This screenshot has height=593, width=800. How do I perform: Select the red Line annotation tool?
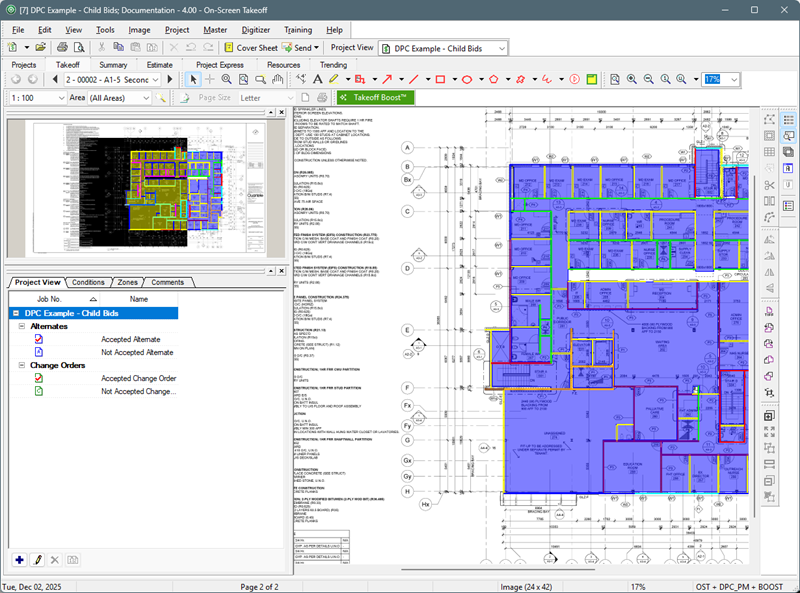coord(414,79)
